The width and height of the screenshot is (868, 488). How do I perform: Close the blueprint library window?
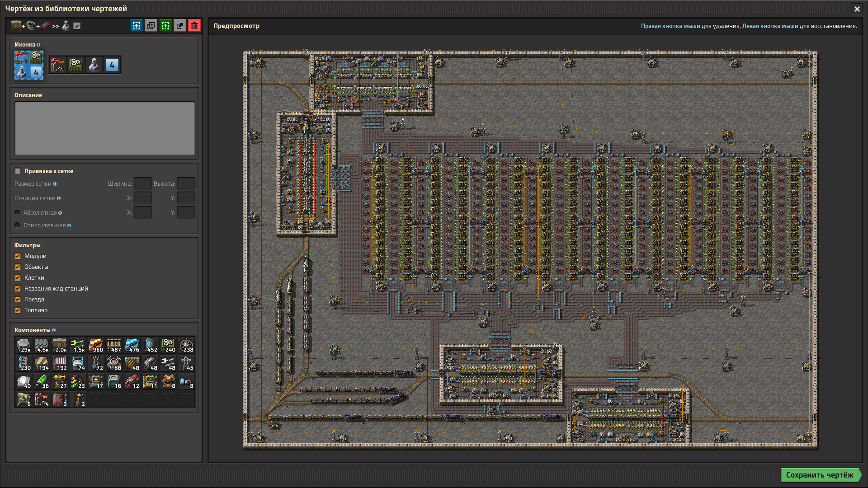tap(857, 9)
